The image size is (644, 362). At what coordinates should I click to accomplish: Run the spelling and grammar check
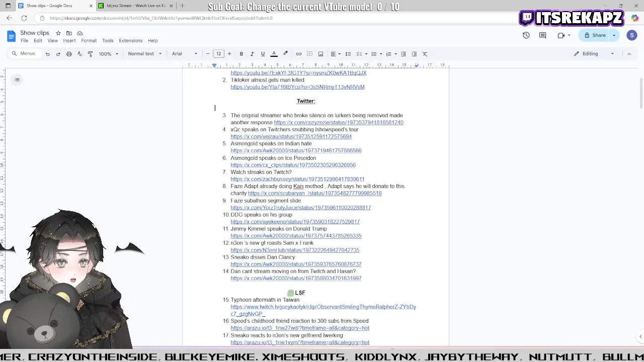pyautogui.click(x=79, y=54)
